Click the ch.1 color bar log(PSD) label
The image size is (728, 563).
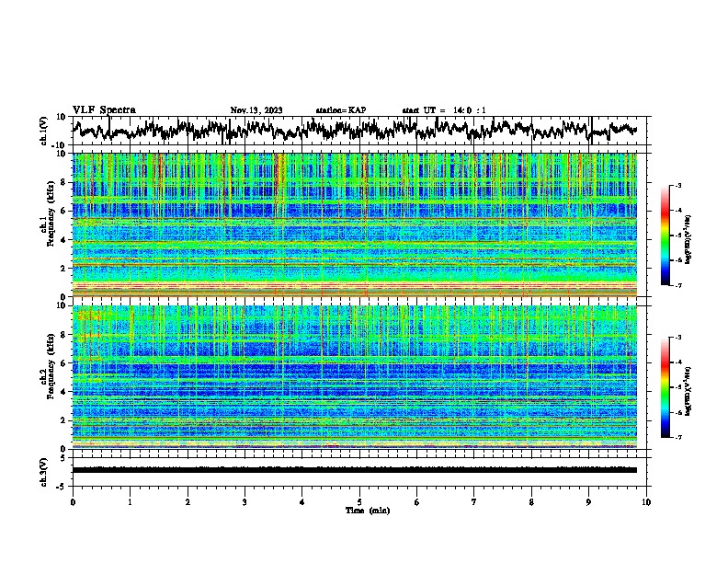688,240
